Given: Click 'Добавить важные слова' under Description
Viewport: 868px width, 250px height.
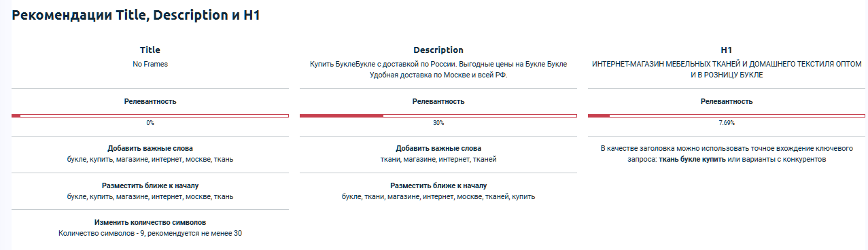Looking at the screenshot, I should click(x=438, y=148).
